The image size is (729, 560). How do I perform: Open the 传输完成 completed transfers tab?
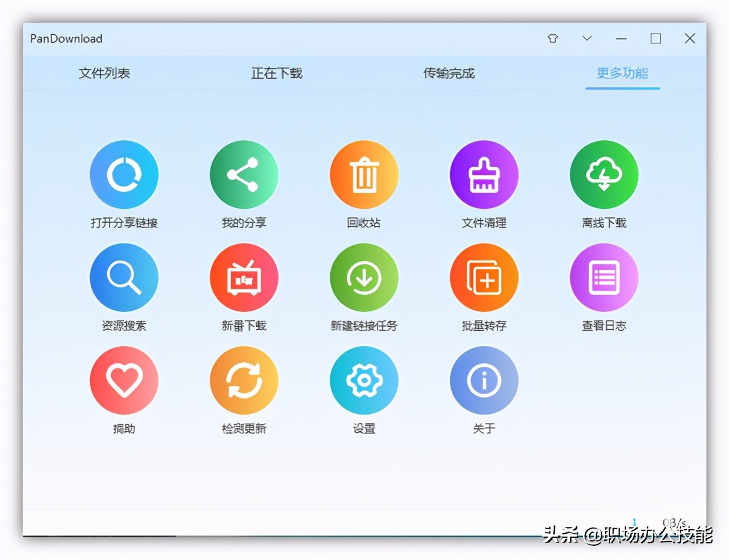[x=448, y=73]
